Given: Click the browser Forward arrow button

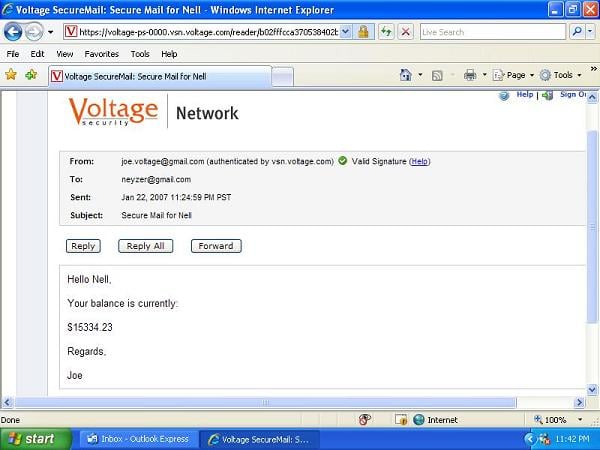Looking at the screenshot, I should click(34, 32).
